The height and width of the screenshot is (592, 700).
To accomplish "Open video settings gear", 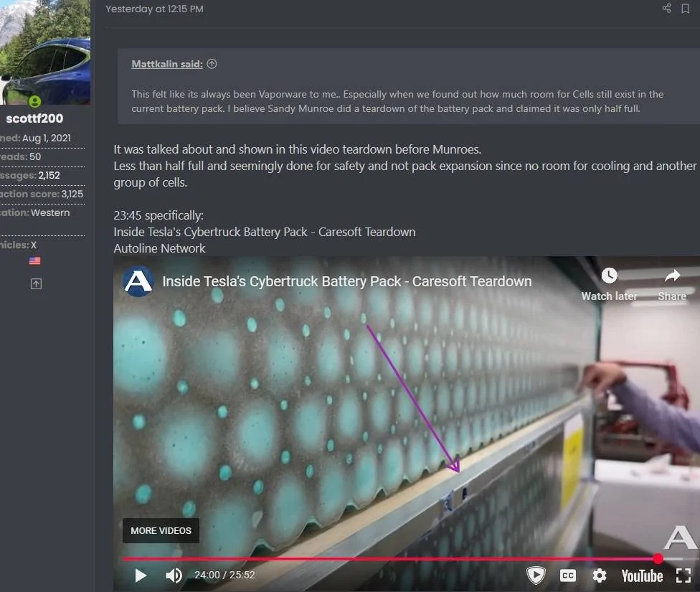I will [x=599, y=575].
